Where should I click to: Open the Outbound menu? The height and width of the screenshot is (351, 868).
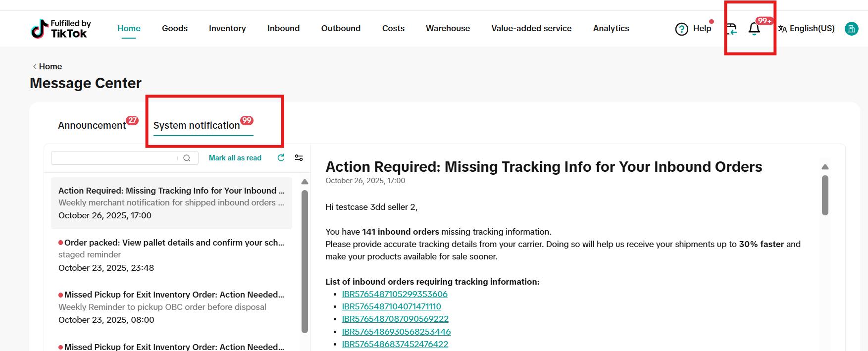coord(341,28)
